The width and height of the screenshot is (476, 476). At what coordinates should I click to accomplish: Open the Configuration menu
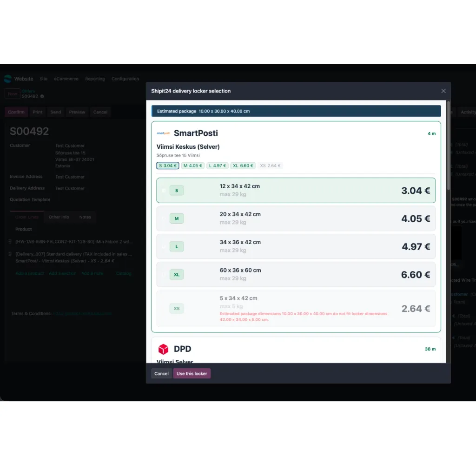(x=125, y=79)
